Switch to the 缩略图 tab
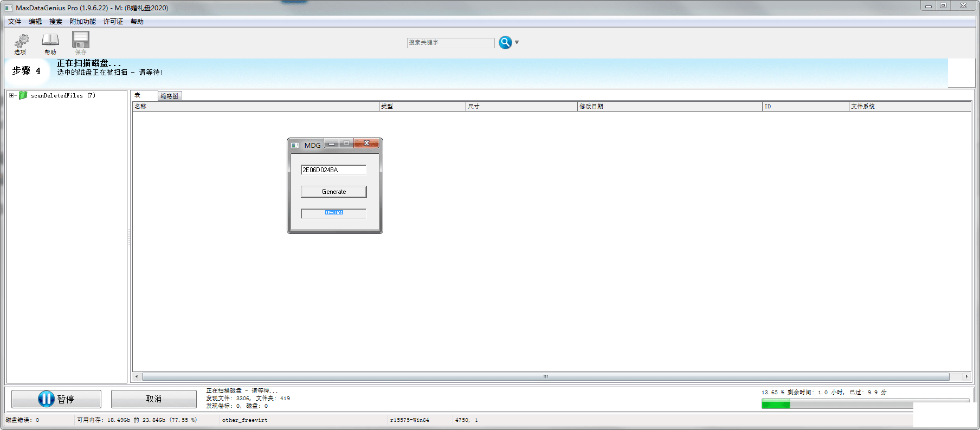Viewport: 980px width, 430px height. [170, 96]
